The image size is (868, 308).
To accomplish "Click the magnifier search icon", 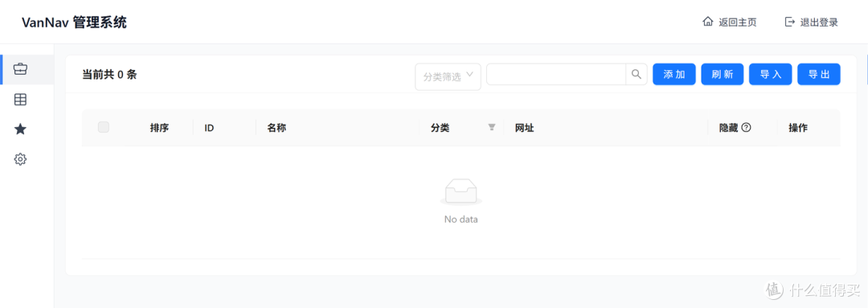I will pos(637,74).
